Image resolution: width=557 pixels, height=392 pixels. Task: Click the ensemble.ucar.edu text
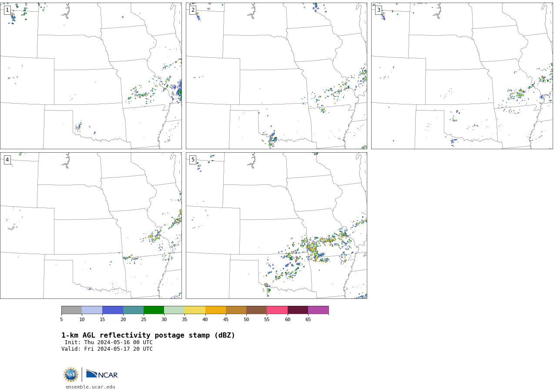pyautogui.click(x=91, y=387)
